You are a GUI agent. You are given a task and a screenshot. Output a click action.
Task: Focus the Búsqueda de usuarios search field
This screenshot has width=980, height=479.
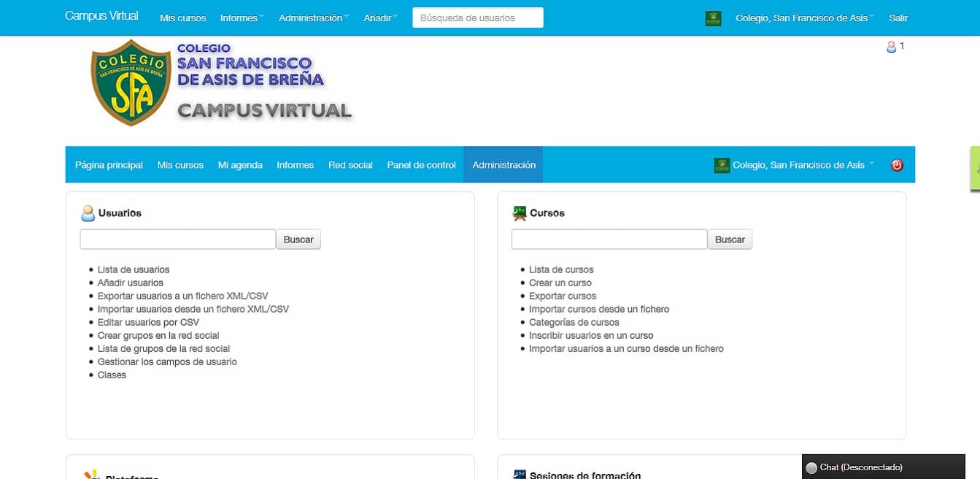click(x=477, y=18)
